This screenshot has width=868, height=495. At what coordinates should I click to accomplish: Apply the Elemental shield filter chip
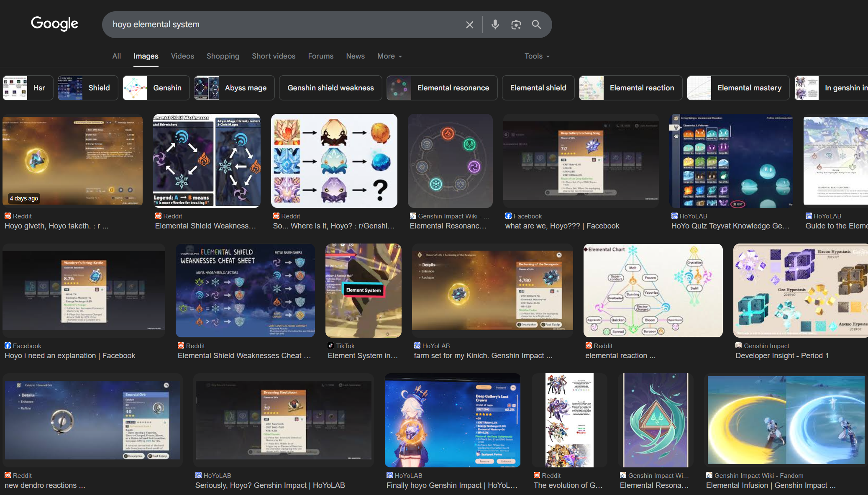tap(538, 88)
